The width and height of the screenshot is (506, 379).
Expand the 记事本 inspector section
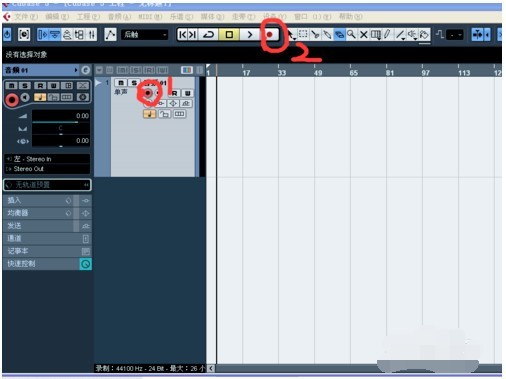pos(47,251)
